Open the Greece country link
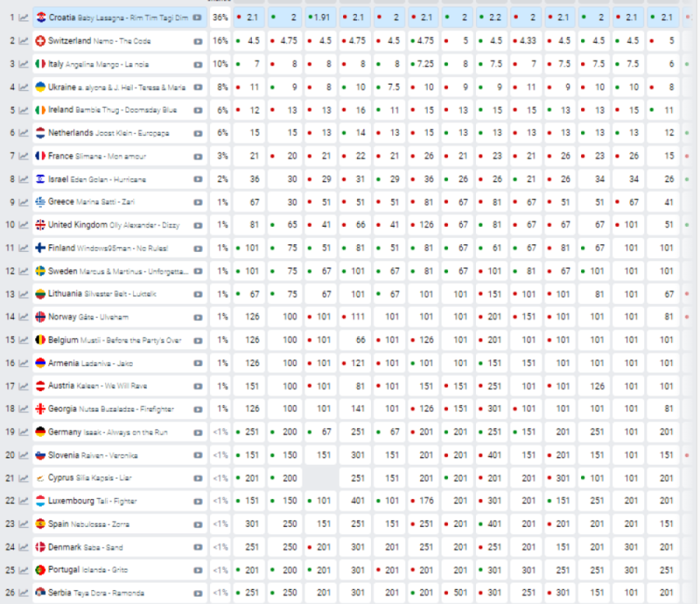The image size is (700, 604). click(61, 202)
